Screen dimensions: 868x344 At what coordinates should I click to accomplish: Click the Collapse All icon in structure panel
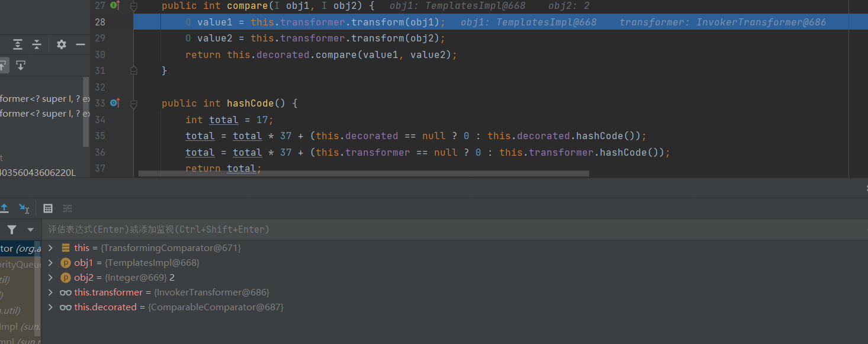click(37, 44)
